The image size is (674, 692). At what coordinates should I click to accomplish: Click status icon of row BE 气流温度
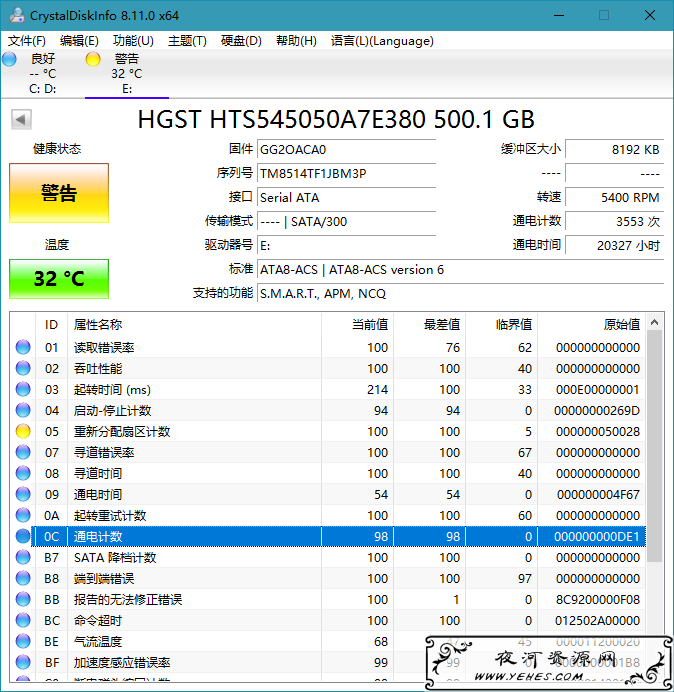coord(23,641)
